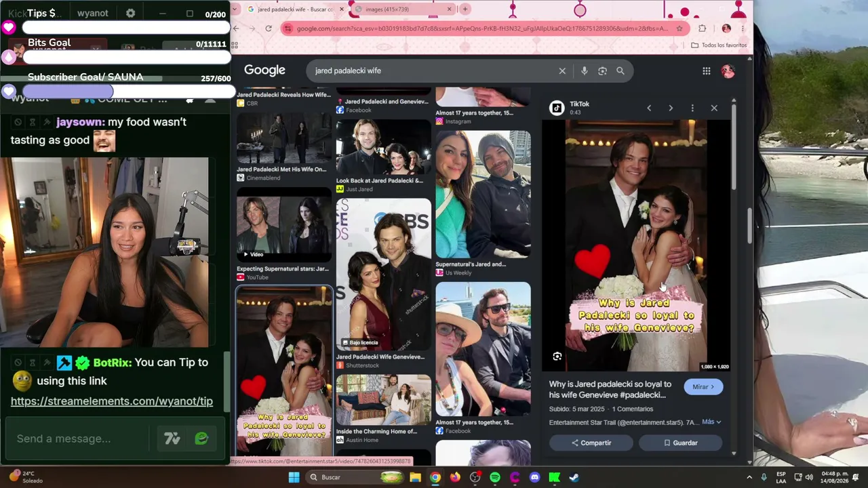Bookmark this page with the star icon

(679, 28)
